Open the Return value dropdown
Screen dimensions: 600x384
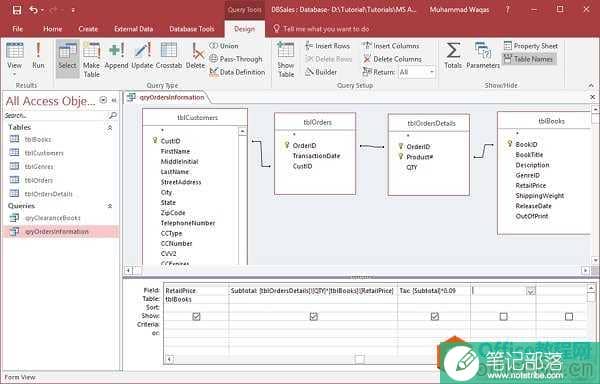[x=432, y=72]
